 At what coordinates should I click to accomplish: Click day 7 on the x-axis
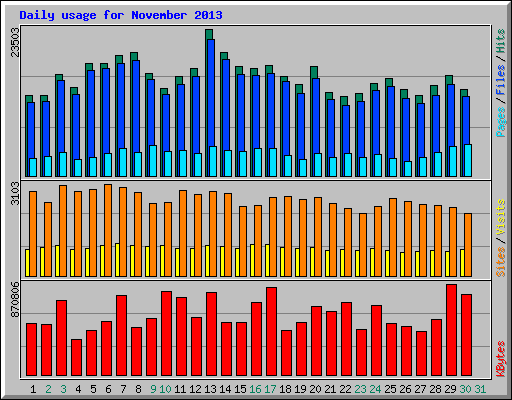click(x=123, y=389)
